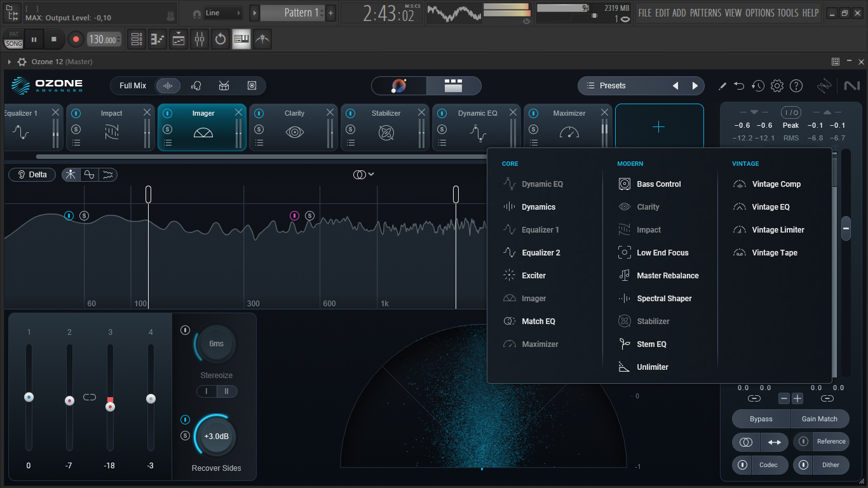Screen dimensions: 868x488
Task: Launch the Ozone Master Assistant
Action: click(x=399, y=86)
